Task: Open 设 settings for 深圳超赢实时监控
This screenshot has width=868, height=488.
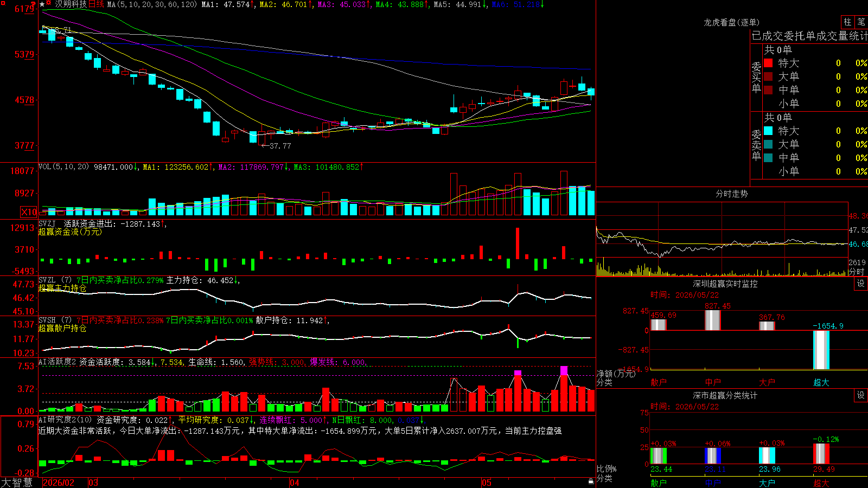Action: [861, 284]
